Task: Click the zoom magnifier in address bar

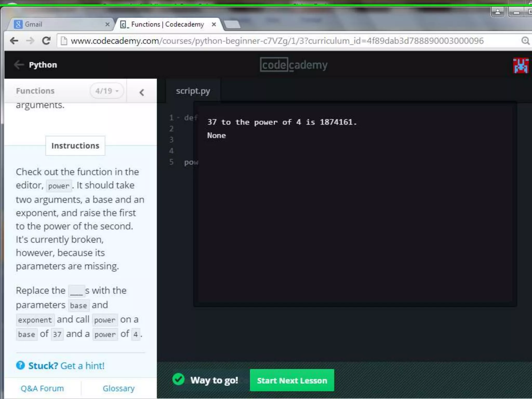Action: 526,41
